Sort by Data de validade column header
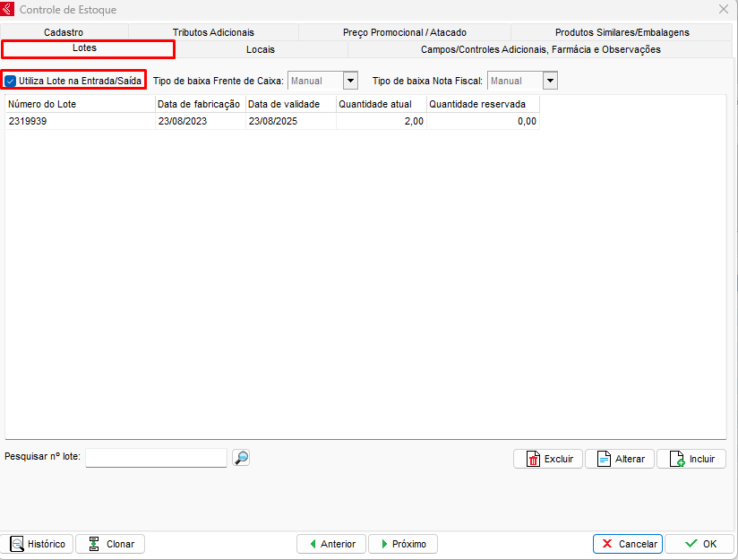Viewport: 738px width, 560px height. [x=290, y=104]
